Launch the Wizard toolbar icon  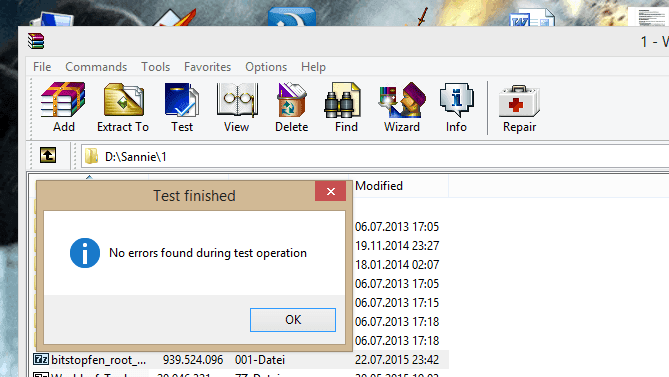pyautogui.click(x=401, y=107)
